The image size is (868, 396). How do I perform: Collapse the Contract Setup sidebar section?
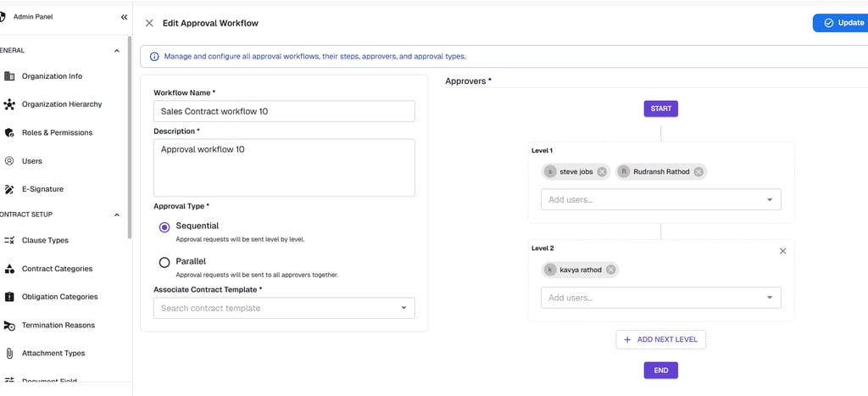(x=117, y=215)
